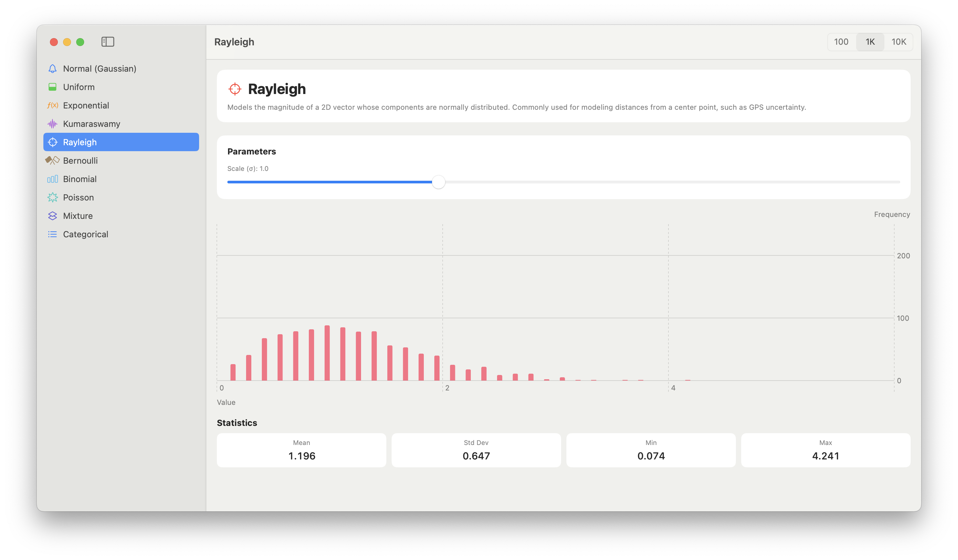Switch sample size to 100
This screenshot has height=560, width=958.
[841, 42]
